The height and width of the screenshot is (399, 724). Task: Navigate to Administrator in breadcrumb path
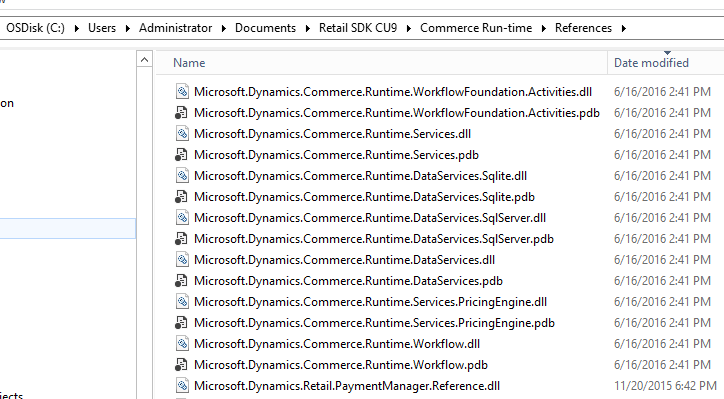175,28
